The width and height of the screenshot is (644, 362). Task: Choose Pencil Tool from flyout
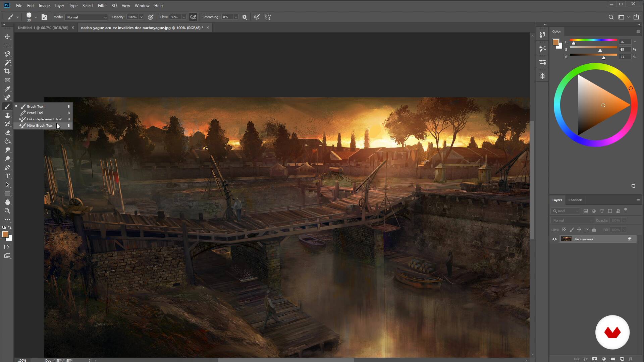(43, 113)
